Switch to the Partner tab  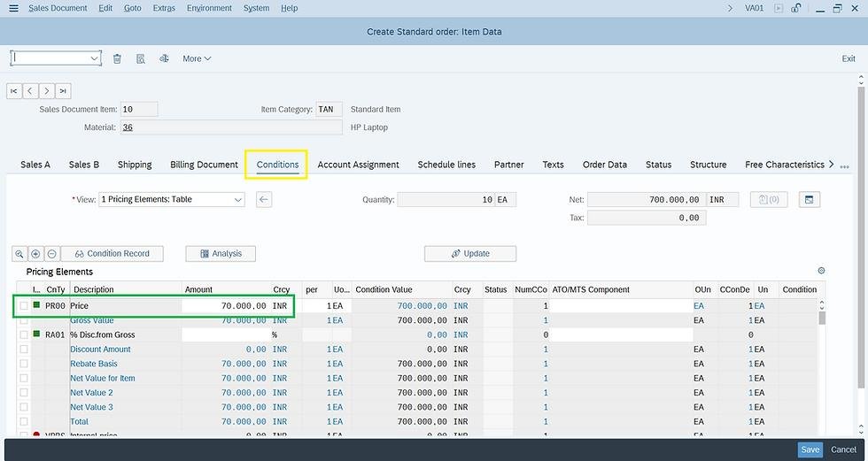(508, 165)
